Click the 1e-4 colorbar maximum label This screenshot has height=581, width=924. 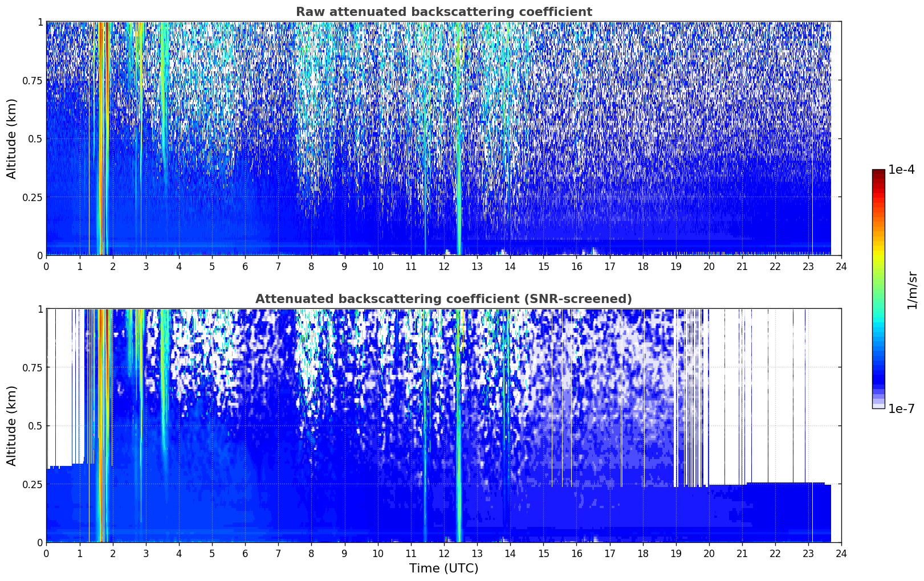click(901, 170)
